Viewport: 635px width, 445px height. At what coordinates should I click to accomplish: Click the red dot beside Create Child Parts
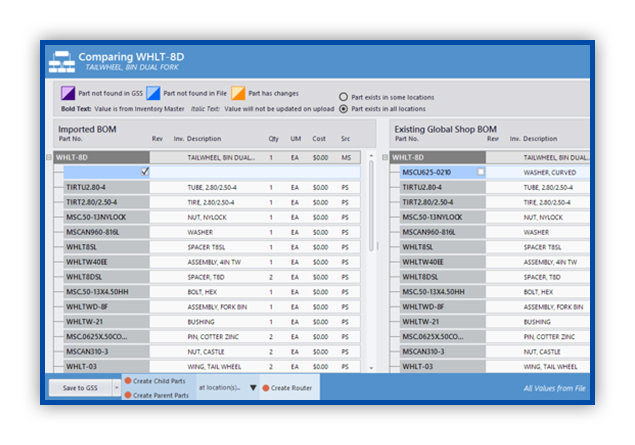[x=128, y=381]
